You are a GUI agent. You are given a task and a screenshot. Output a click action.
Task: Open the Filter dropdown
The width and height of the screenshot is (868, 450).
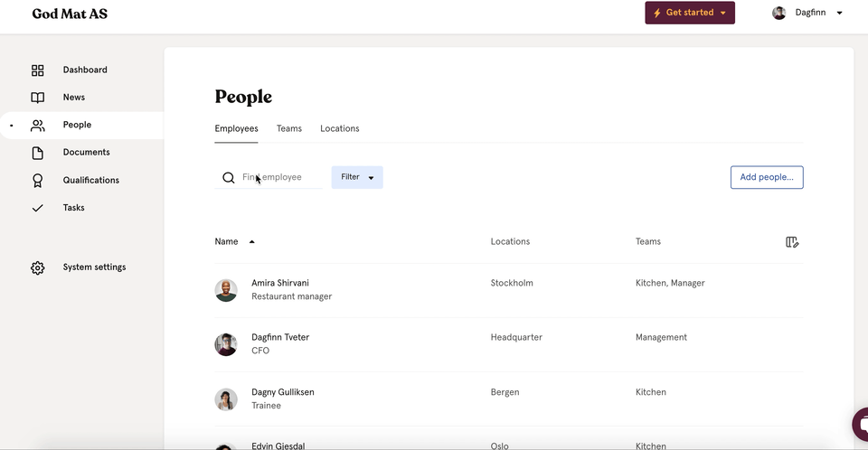[x=357, y=177]
